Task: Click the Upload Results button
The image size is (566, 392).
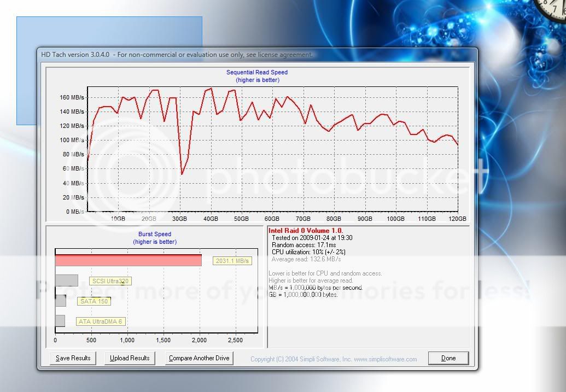Action: [129, 358]
